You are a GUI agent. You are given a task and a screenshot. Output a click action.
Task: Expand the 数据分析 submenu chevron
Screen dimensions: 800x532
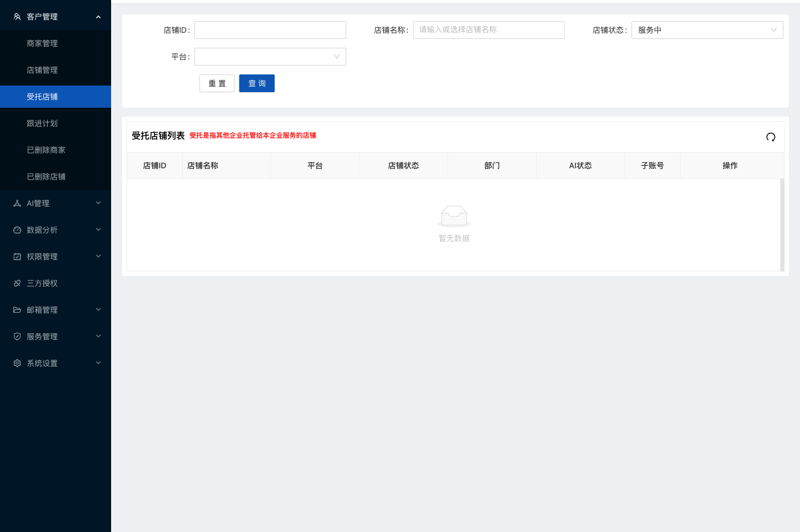98,229
